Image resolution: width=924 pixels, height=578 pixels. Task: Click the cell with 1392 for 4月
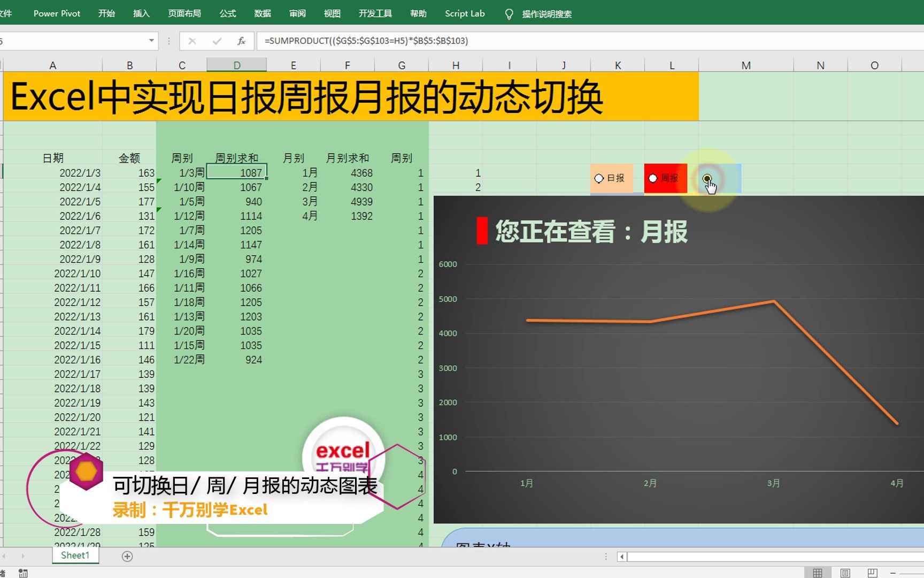tap(348, 216)
